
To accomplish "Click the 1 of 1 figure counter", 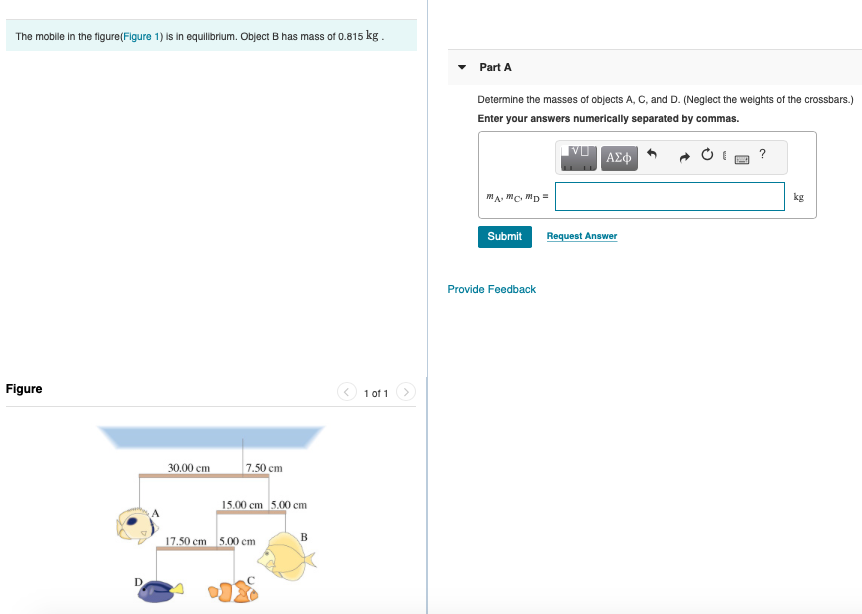I will 376,394.
